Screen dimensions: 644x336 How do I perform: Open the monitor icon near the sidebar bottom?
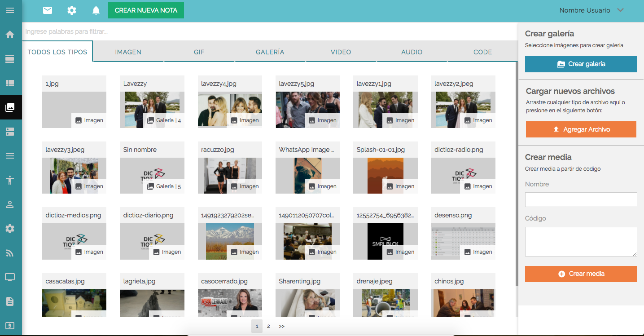click(x=10, y=277)
